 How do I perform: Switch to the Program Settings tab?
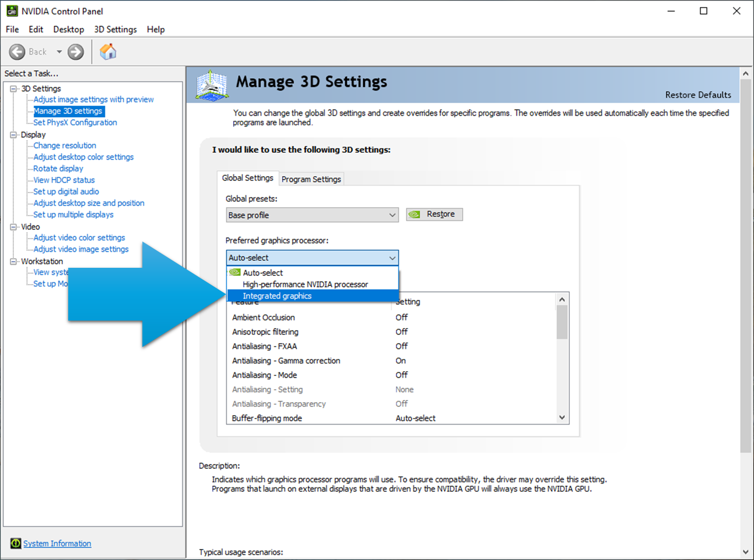coord(311,179)
